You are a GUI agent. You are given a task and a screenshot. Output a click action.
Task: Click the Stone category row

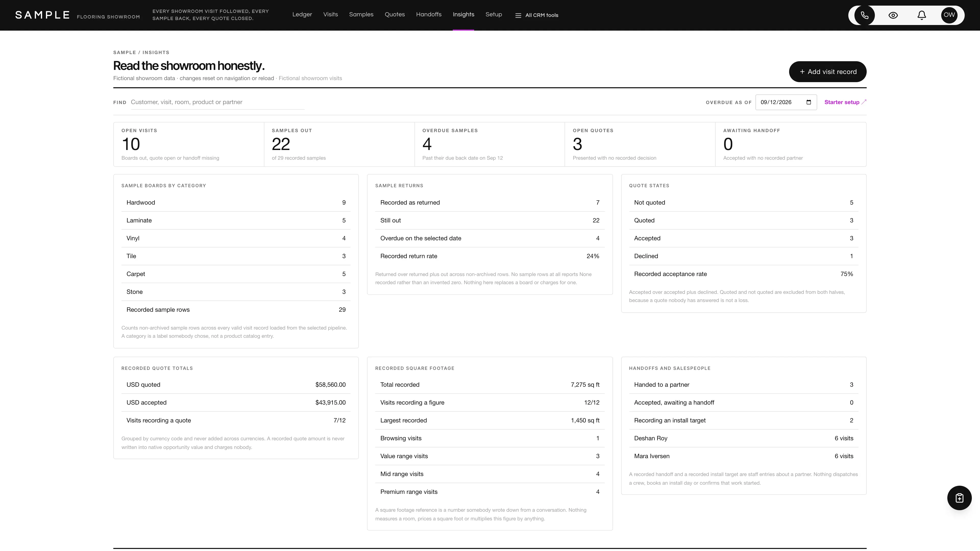pos(236,292)
